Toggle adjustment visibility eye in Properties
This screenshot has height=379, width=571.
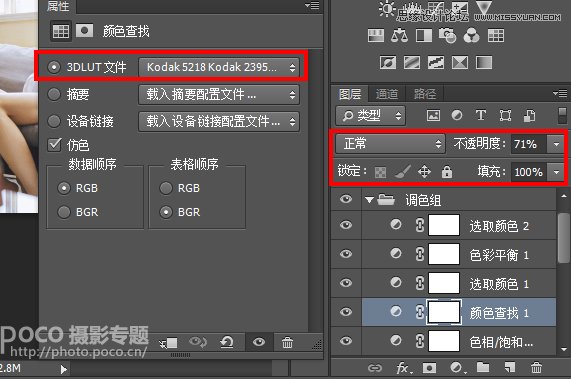click(259, 342)
